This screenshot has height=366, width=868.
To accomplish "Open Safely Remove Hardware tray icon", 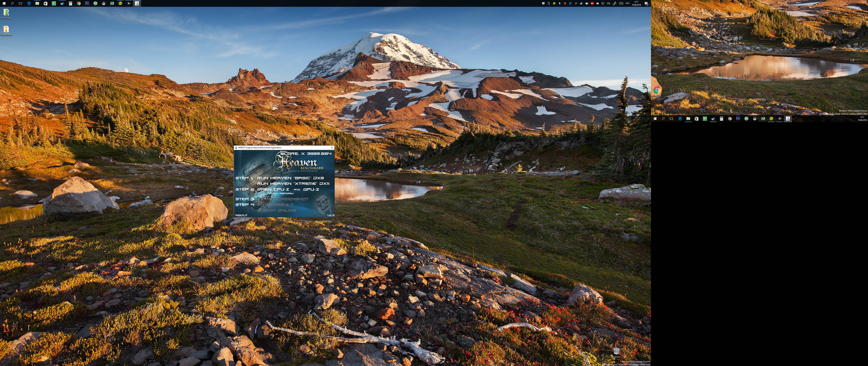I will [549, 3].
